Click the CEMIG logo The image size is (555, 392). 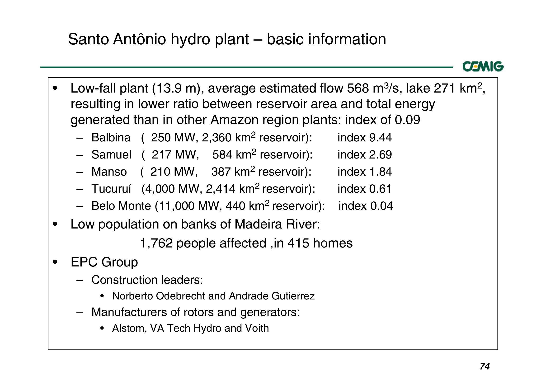[x=483, y=66]
